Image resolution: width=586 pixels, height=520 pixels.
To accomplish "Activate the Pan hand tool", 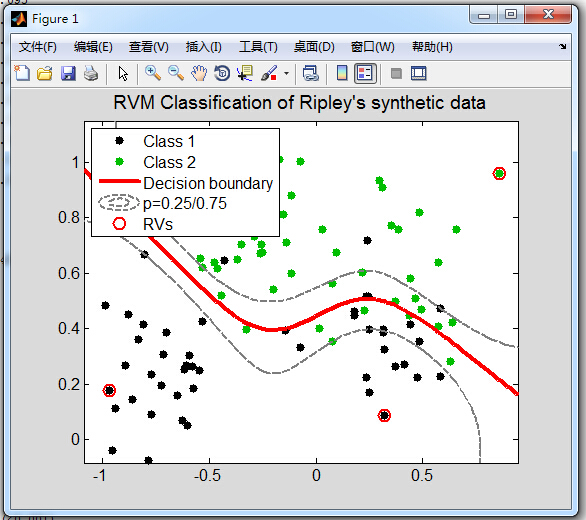I will pos(199,73).
